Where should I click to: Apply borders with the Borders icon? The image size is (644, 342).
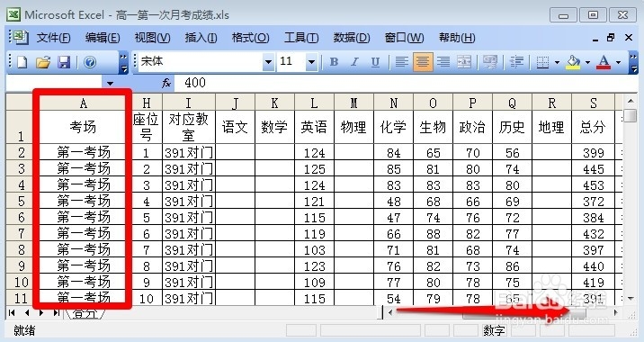pyautogui.click(x=542, y=62)
